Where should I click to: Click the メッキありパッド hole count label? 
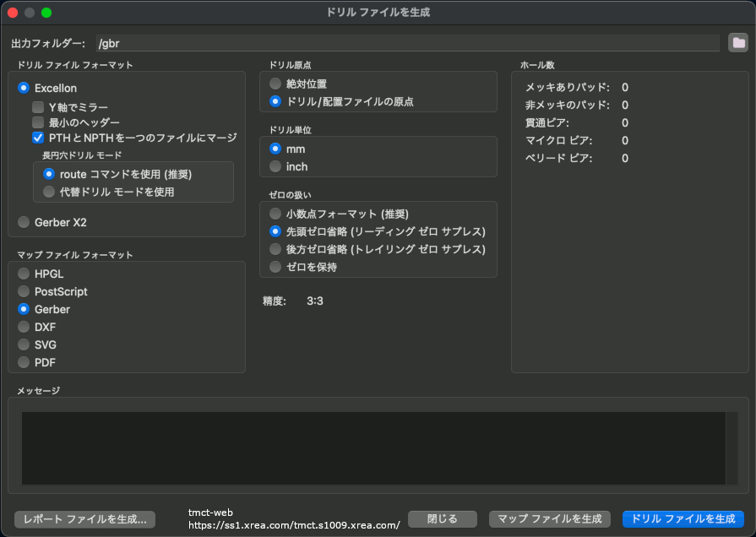[567, 87]
